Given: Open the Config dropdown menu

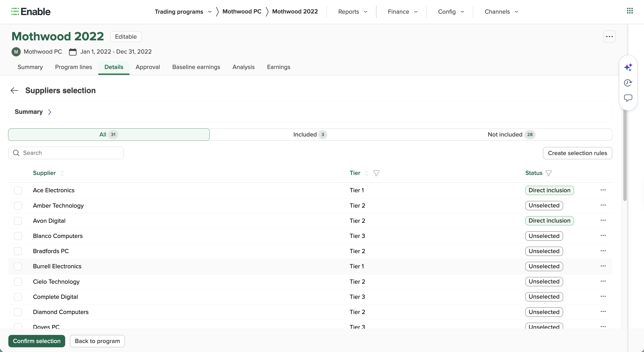Looking at the screenshot, I should pyautogui.click(x=451, y=12).
